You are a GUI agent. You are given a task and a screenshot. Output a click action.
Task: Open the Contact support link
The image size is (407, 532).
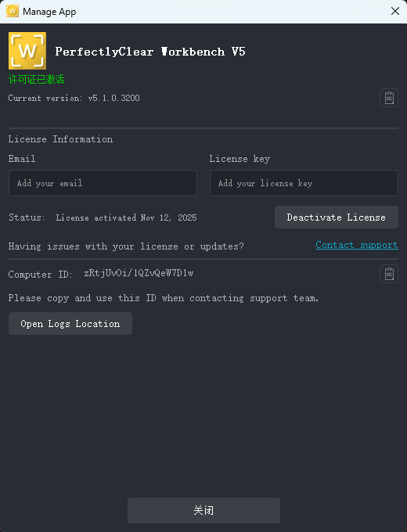click(357, 245)
